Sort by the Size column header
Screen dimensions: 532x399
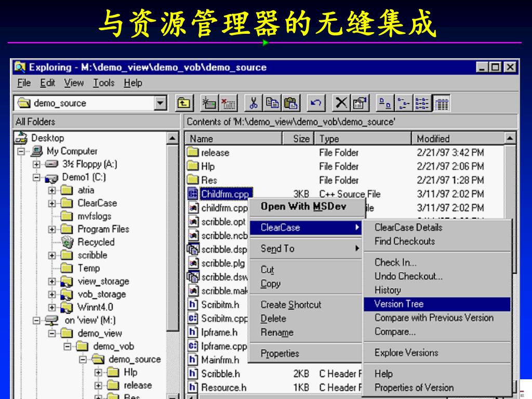tap(298, 138)
